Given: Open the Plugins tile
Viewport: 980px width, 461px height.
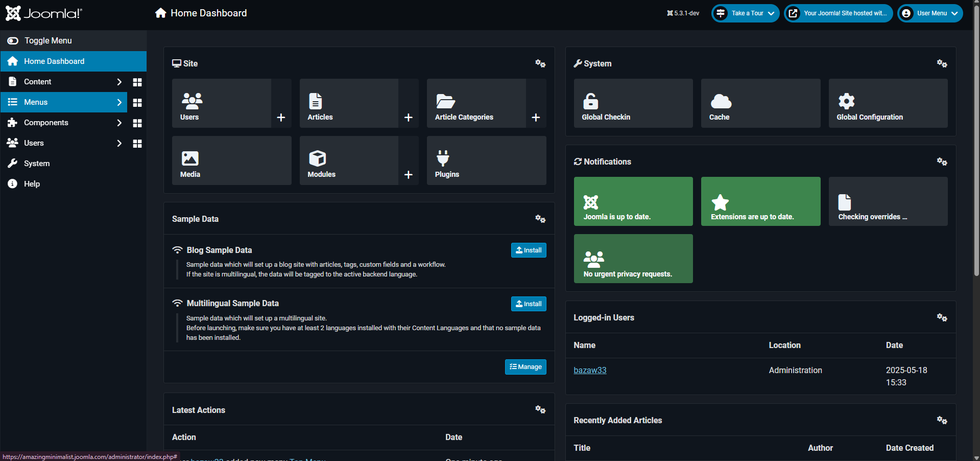Looking at the screenshot, I should pyautogui.click(x=486, y=160).
